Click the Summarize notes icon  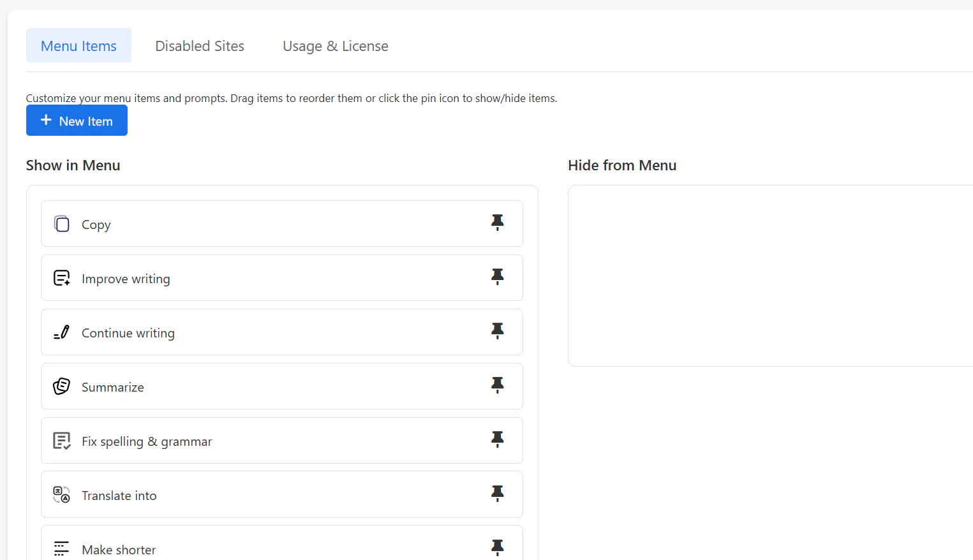tap(61, 386)
